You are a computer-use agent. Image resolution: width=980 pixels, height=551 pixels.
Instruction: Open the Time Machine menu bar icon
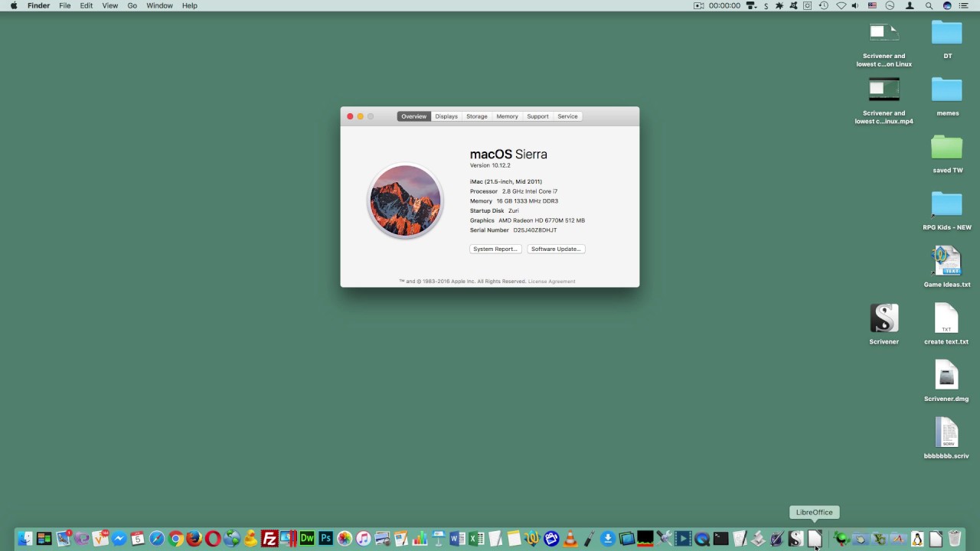coord(824,5)
